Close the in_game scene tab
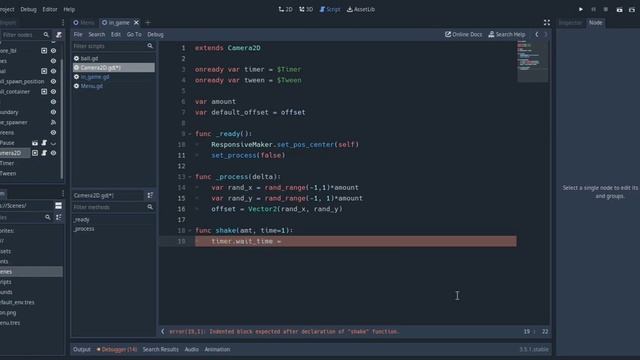 coord(136,22)
